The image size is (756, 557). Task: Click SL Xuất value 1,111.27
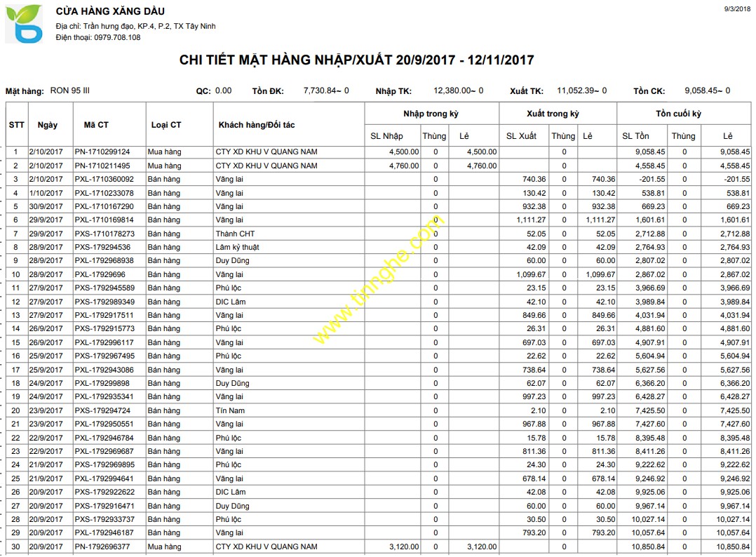pos(532,220)
